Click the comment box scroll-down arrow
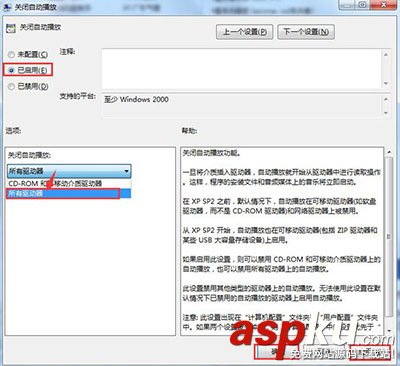Screen dimensions: 400x366 [x=386, y=83]
